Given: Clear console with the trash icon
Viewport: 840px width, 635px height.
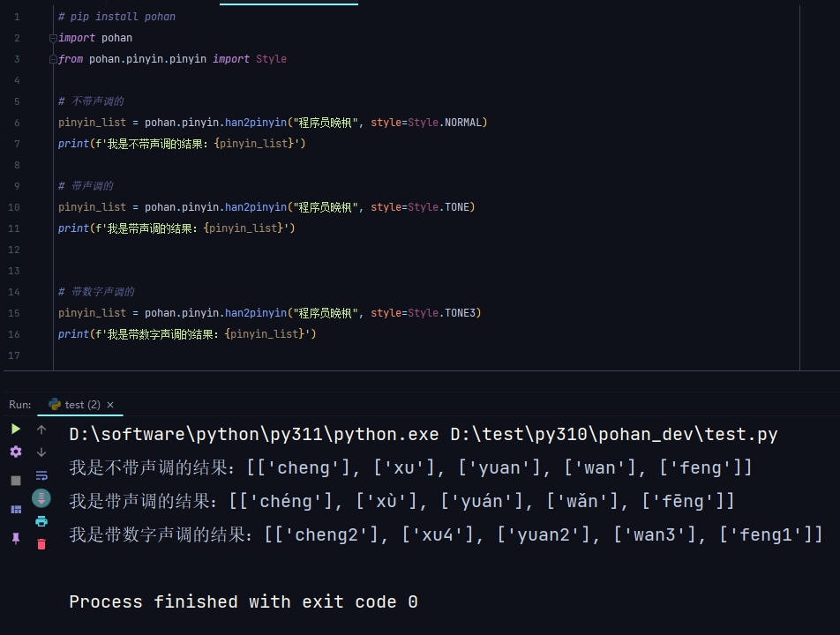Looking at the screenshot, I should click(x=41, y=544).
